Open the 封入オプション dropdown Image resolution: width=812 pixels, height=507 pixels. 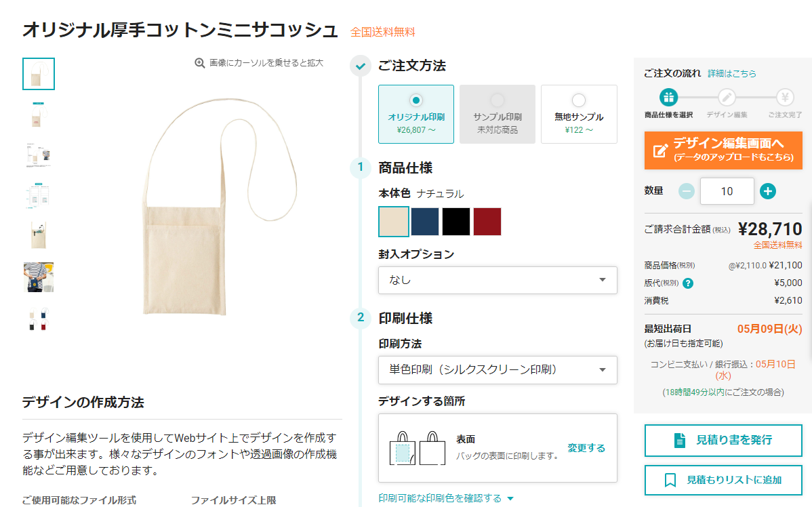point(498,280)
